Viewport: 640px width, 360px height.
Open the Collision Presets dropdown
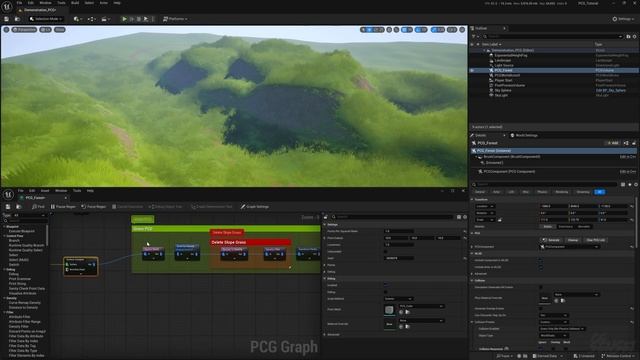pos(553,322)
